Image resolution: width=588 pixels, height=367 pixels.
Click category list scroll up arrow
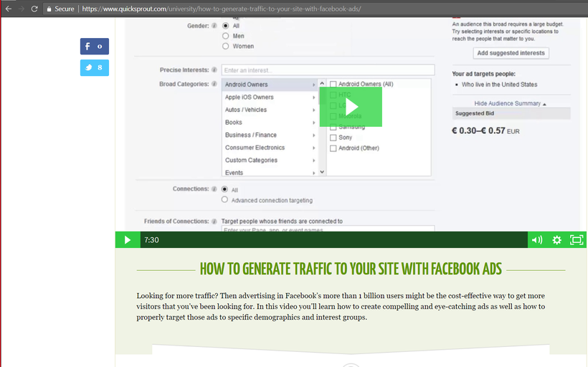[x=322, y=83]
